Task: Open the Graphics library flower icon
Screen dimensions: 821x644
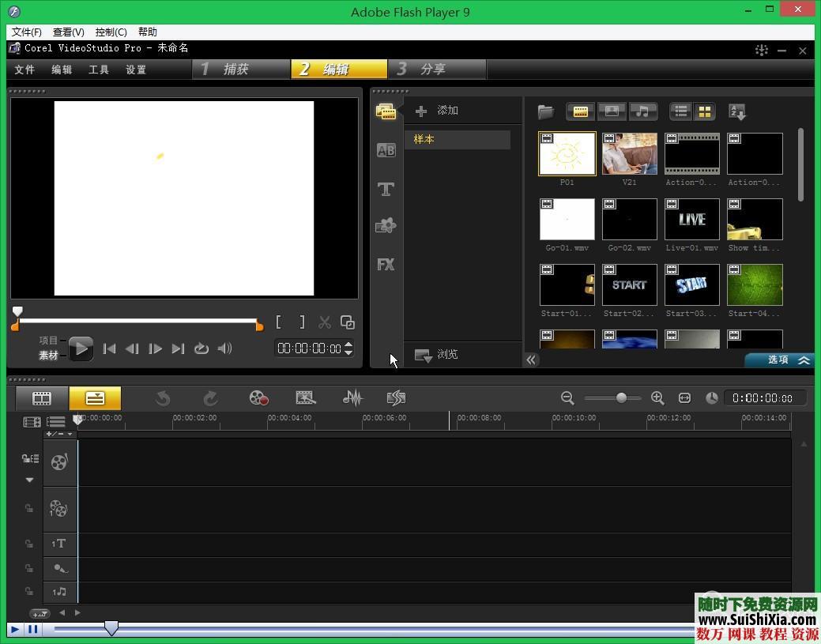Action: (x=386, y=226)
